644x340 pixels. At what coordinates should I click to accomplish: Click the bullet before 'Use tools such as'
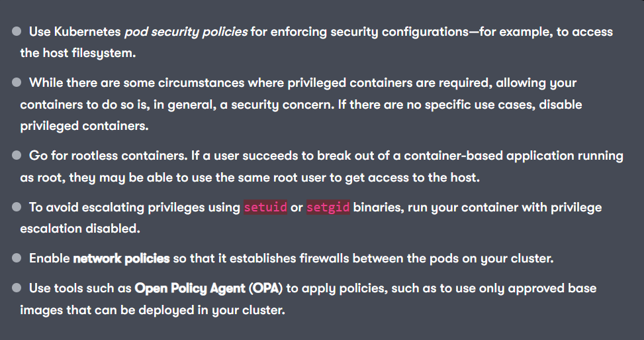[x=17, y=288]
